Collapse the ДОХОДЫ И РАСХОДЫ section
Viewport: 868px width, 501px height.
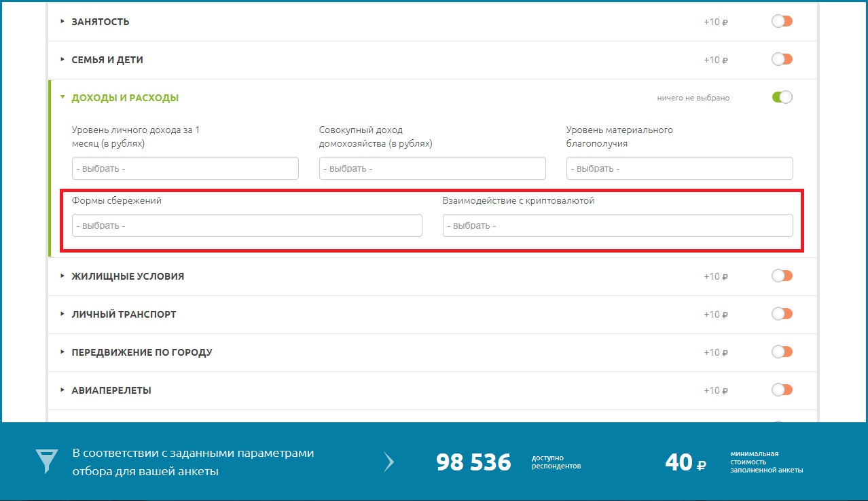pyautogui.click(x=124, y=98)
